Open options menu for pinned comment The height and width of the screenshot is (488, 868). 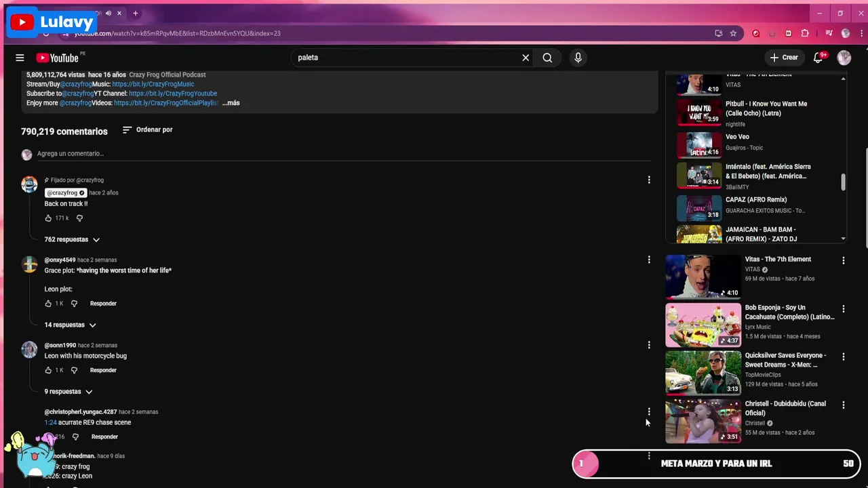coord(649,180)
